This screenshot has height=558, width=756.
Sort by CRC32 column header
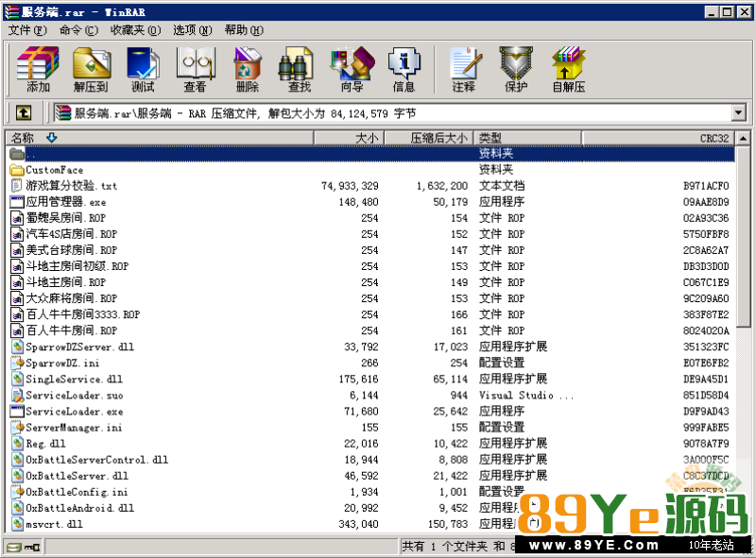pos(658,138)
